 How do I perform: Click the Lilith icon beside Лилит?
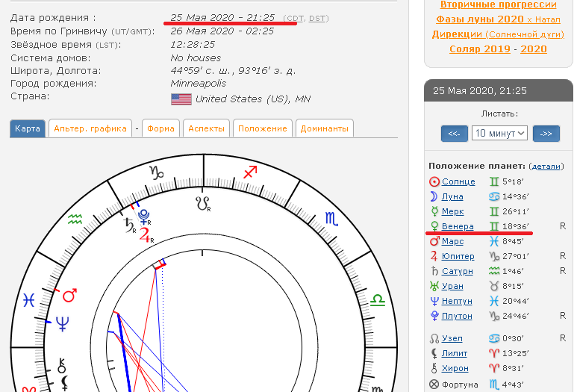[434, 353]
